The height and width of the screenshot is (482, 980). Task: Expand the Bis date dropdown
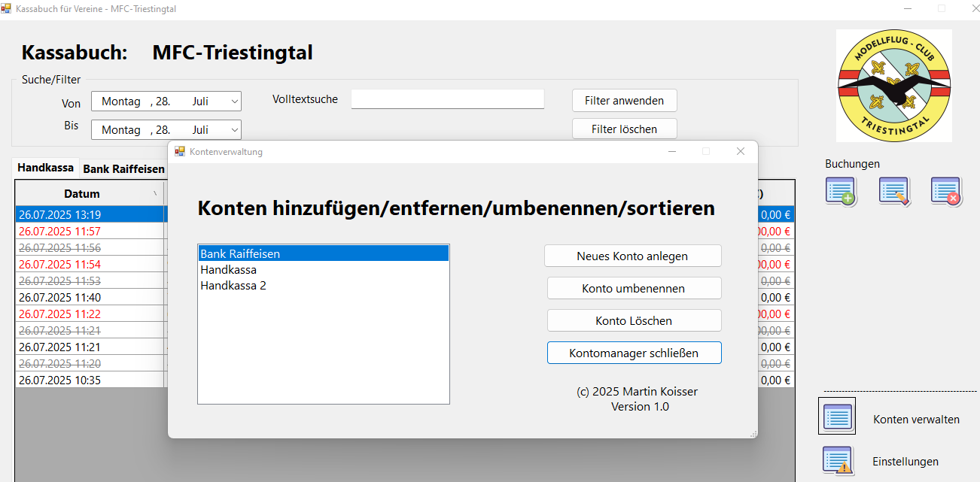[234, 129]
